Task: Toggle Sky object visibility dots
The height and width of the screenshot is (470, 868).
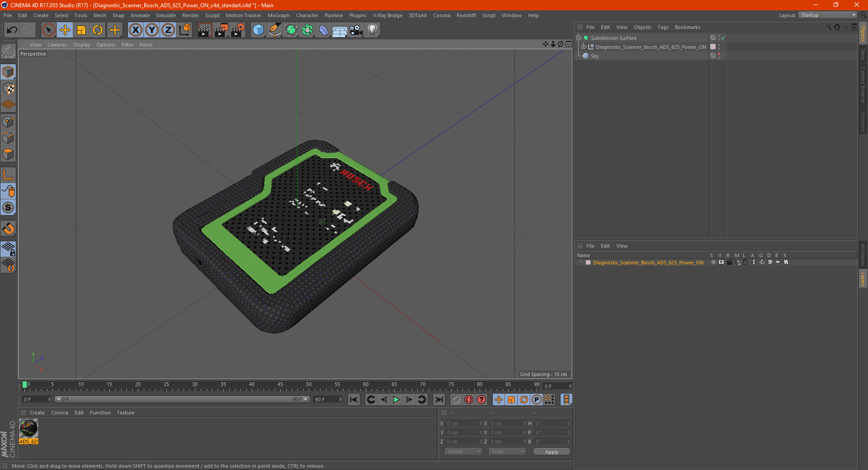Action: (x=719, y=56)
